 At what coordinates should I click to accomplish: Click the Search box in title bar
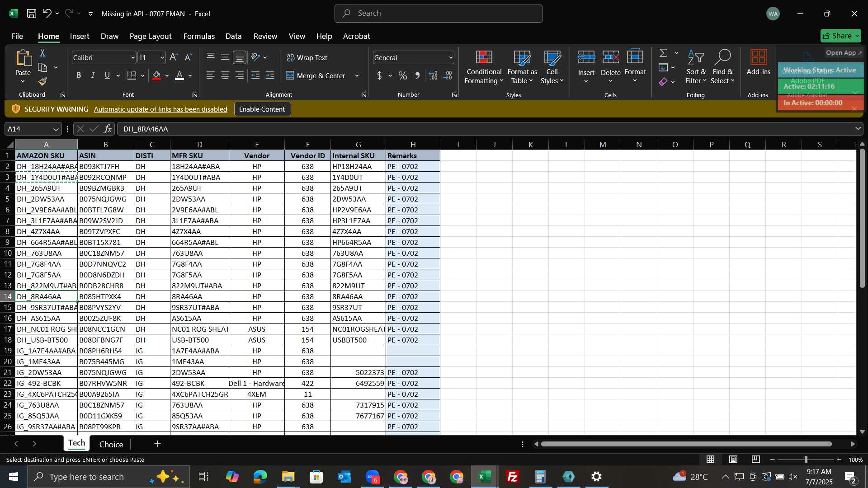pyautogui.click(x=438, y=14)
